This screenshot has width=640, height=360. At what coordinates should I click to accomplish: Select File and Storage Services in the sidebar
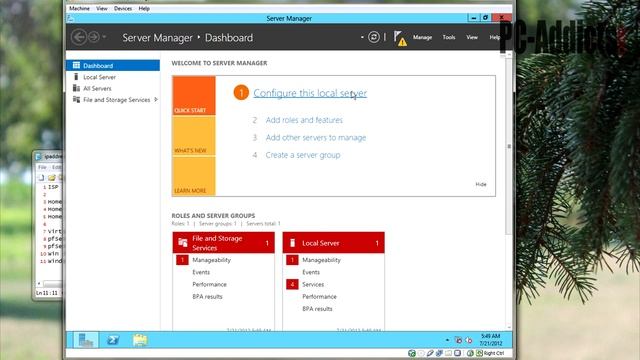tap(113, 100)
